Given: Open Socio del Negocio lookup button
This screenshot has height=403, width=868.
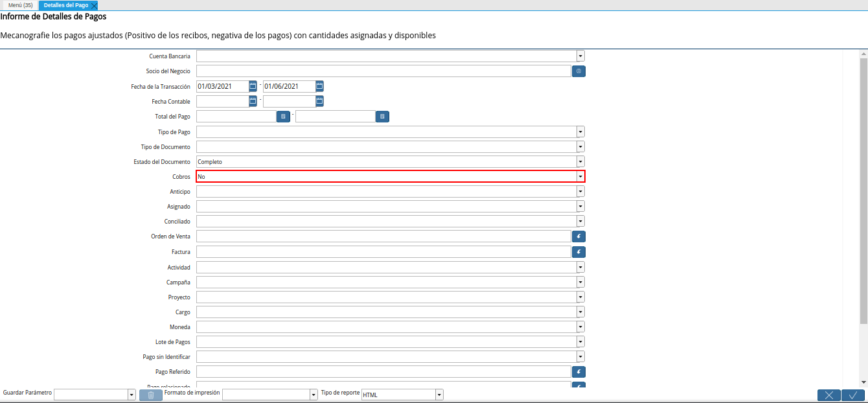Looking at the screenshot, I should (578, 71).
